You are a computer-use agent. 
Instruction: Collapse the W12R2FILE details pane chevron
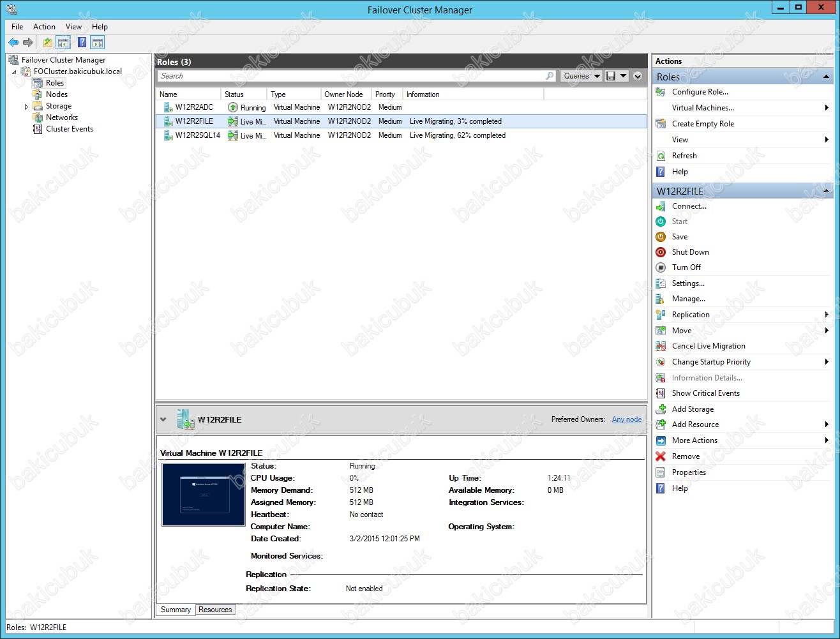pyautogui.click(x=163, y=419)
